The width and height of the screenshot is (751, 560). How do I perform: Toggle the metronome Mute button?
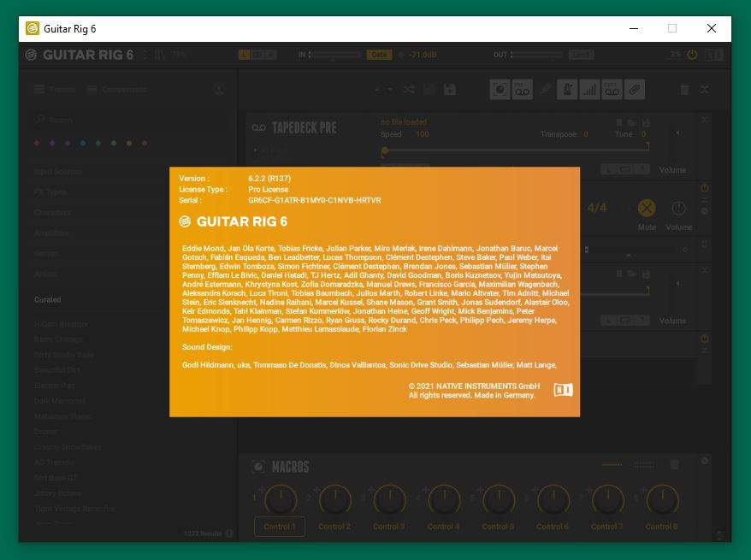point(647,209)
